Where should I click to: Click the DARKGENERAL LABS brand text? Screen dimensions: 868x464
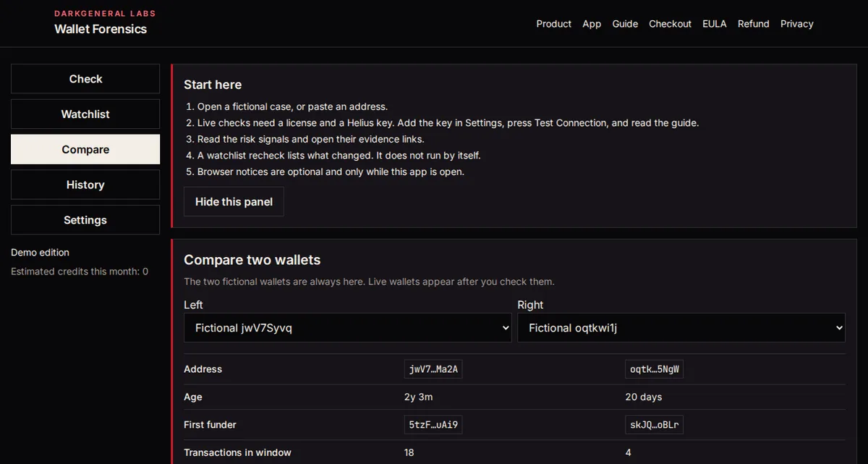pyautogui.click(x=105, y=14)
